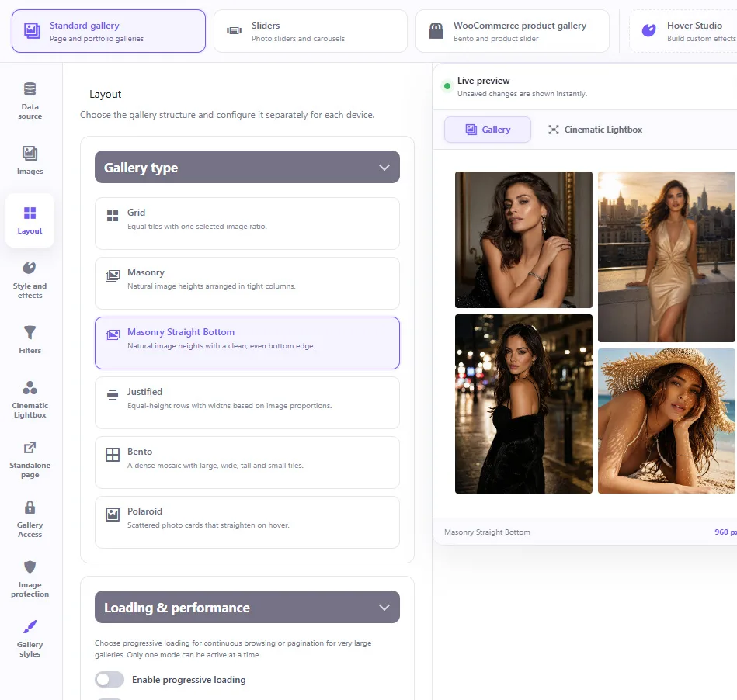Switch to WooCommerce product gallery tab
The width and height of the screenshot is (737, 700).
point(513,31)
